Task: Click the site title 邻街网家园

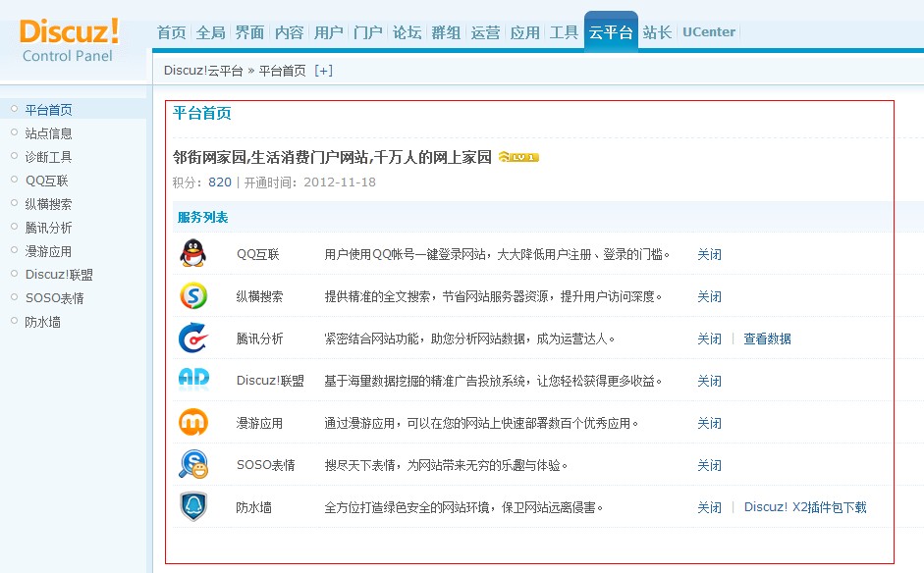Action: tap(332, 157)
